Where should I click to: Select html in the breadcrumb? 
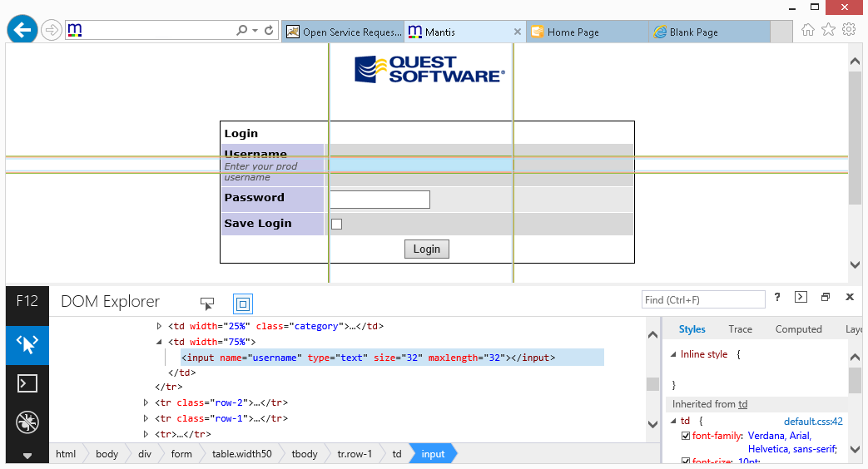65,454
